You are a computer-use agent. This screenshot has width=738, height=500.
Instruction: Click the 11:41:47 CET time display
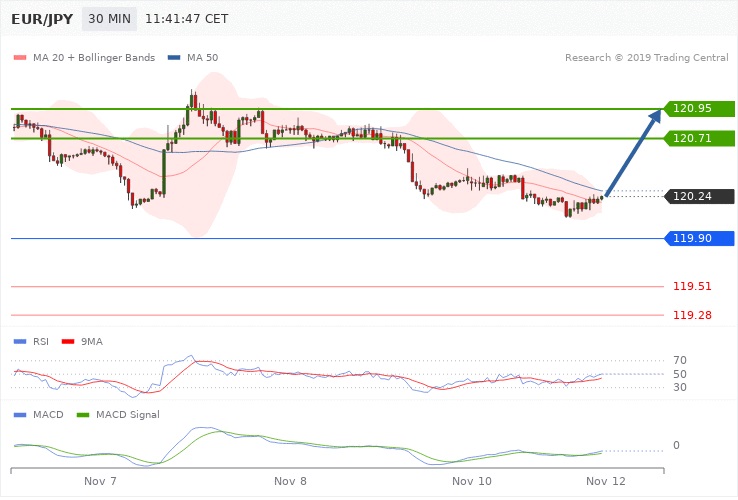[186, 18]
